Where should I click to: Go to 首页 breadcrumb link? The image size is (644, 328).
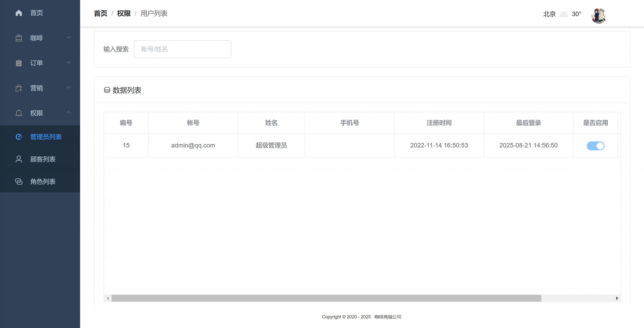[x=100, y=13]
